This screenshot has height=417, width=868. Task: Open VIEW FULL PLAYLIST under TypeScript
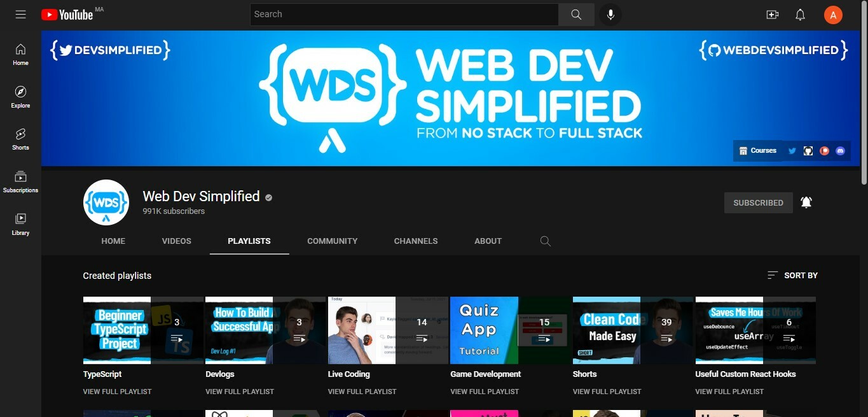click(x=117, y=391)
